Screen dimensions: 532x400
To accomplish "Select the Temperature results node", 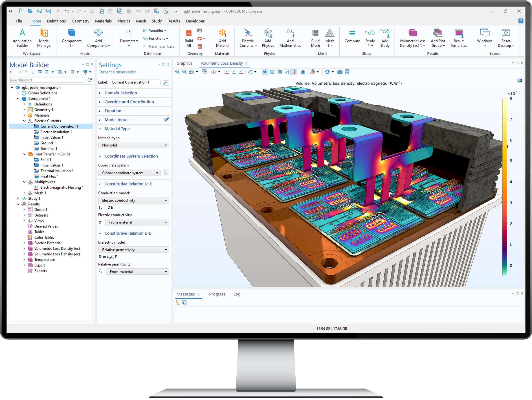I will tap(44, 260).
